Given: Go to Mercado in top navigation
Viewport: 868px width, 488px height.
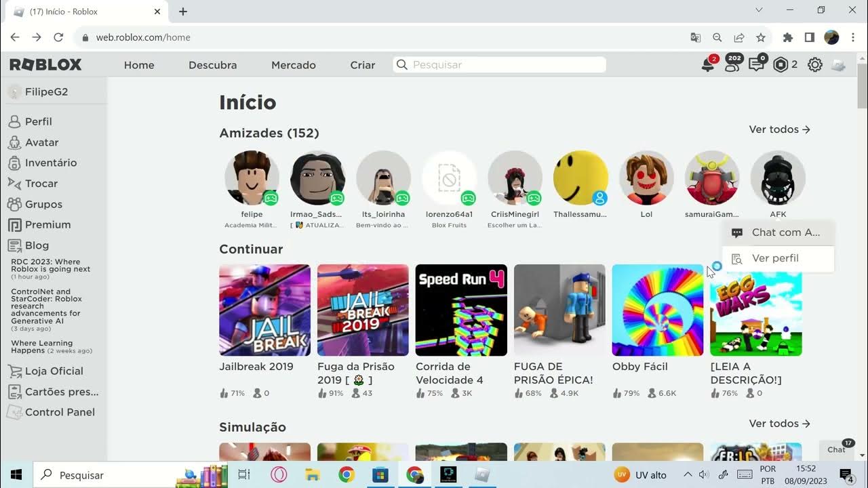Looking at the screenshot, I should (294, 65).
